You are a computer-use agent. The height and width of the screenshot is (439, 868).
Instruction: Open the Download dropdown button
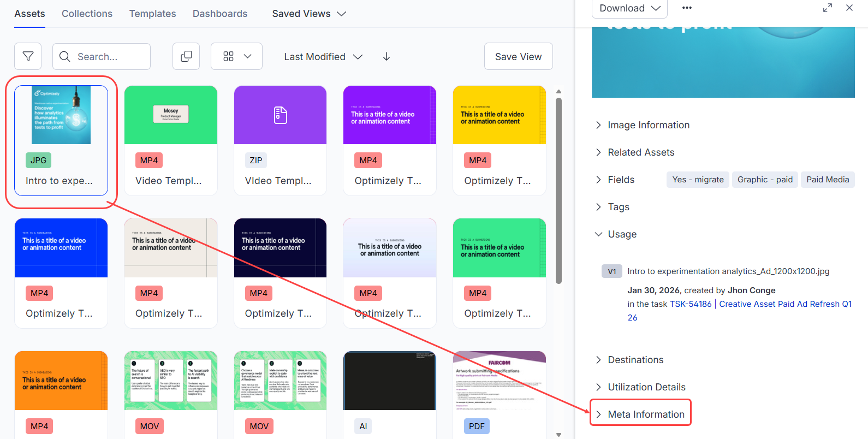(629, 8)
